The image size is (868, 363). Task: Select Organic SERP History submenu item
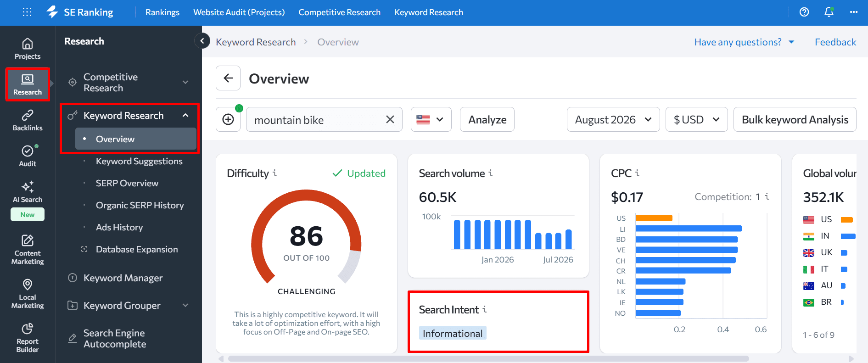point(140,205)
